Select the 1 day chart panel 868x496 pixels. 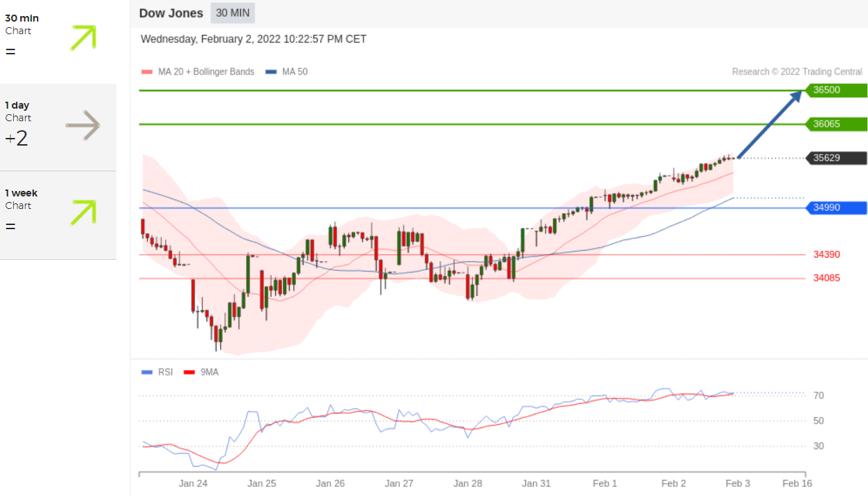pyautogui.click(x=58, y=127)
